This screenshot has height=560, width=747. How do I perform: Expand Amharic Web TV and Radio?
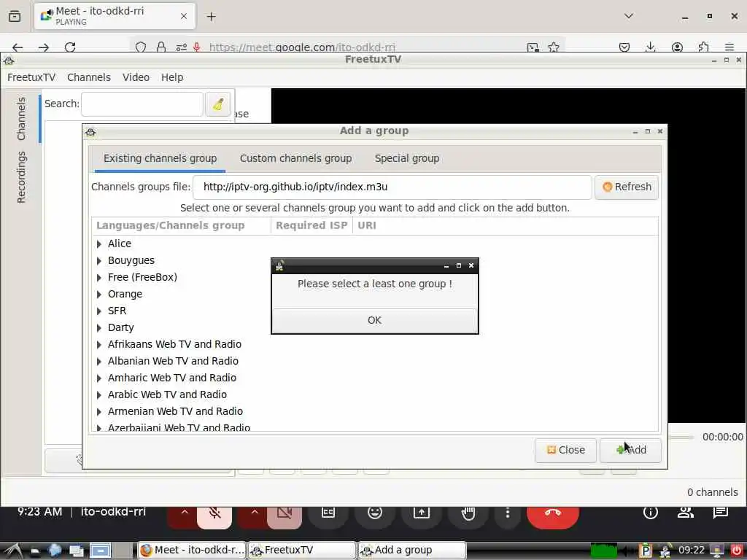99,378
